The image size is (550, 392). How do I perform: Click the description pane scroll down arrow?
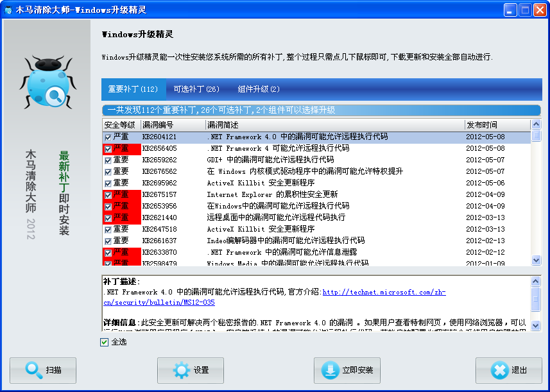pos(536,325)
